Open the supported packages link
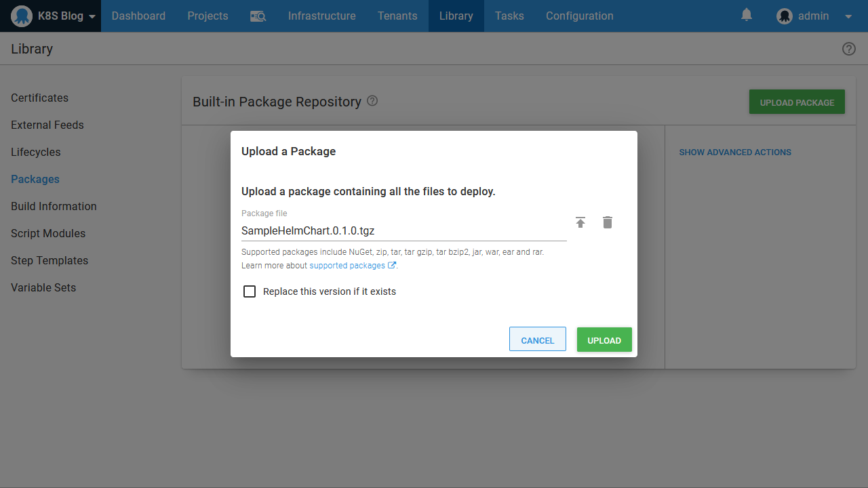Screen dimensions: 868x488 click(348, 266)
